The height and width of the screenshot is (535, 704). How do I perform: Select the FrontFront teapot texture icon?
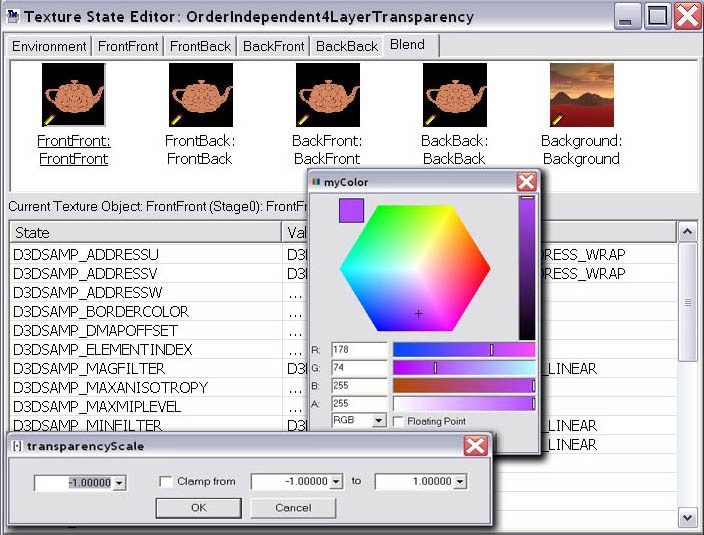[x=73, y=95]
